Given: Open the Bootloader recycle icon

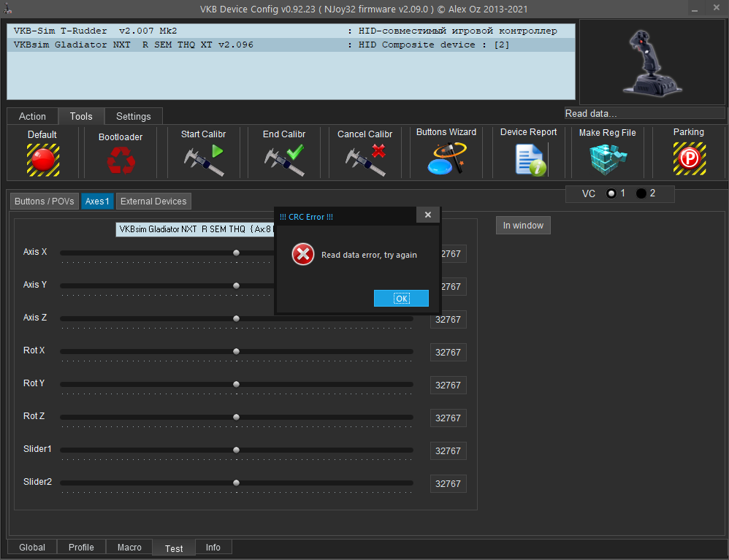Looking at the screenshot, I should tap(121, 160).
